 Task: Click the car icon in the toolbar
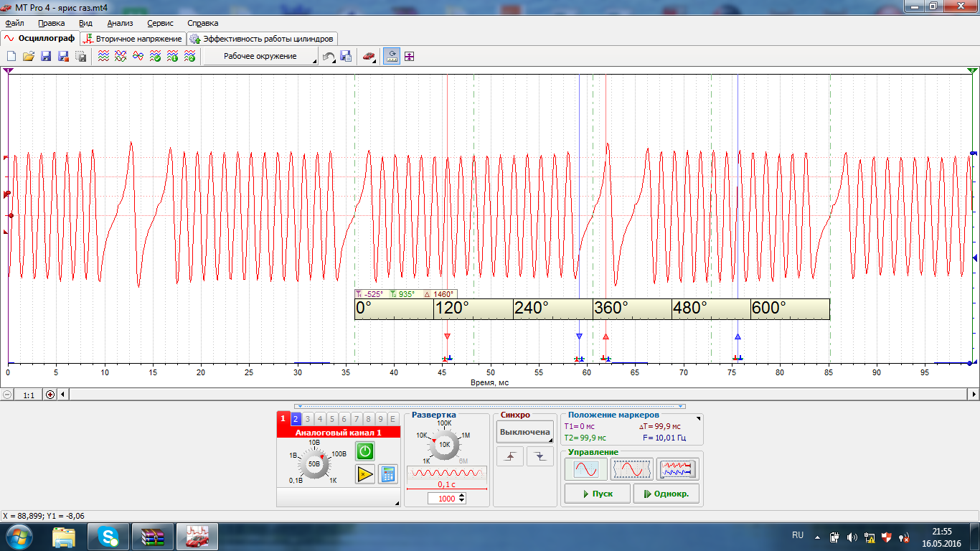click(x=369, y=57)
